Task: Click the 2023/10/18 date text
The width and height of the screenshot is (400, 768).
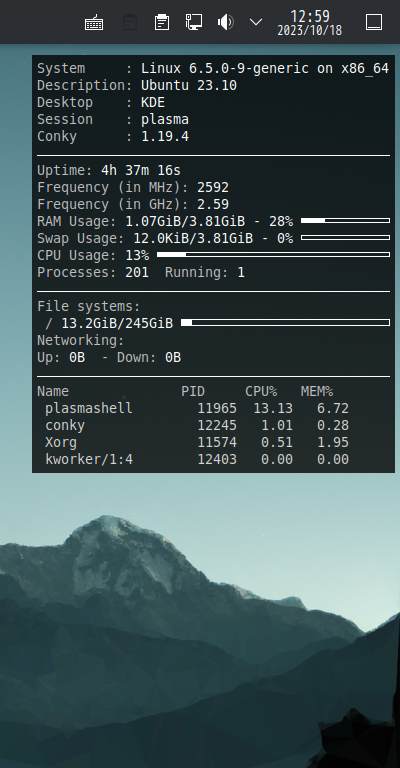Action: coord(309,30)
